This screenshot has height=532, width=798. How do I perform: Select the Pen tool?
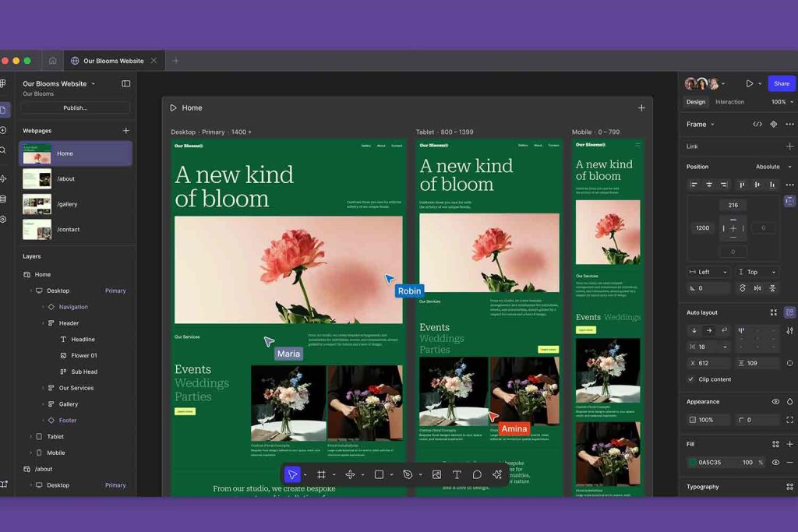coord(408,474)
